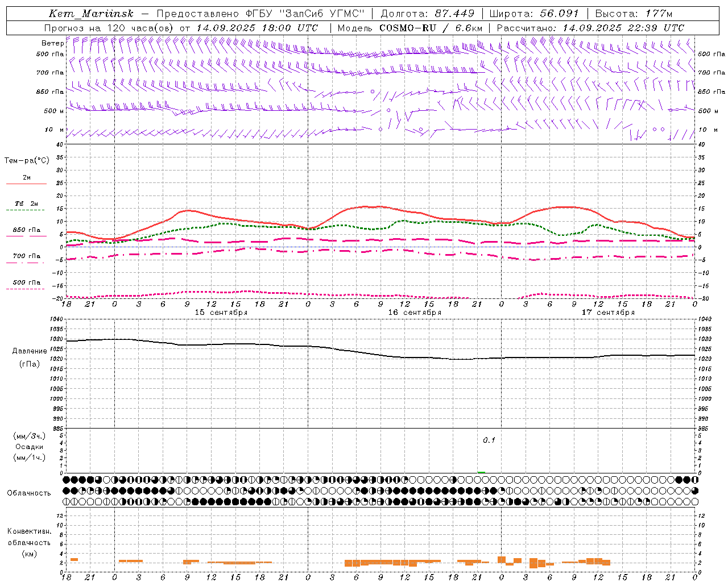Screen dimensions: 728x582
Task: Click the (км) unit under convective cloudiness
Action: pyautogui.click(x=30, y=554)
